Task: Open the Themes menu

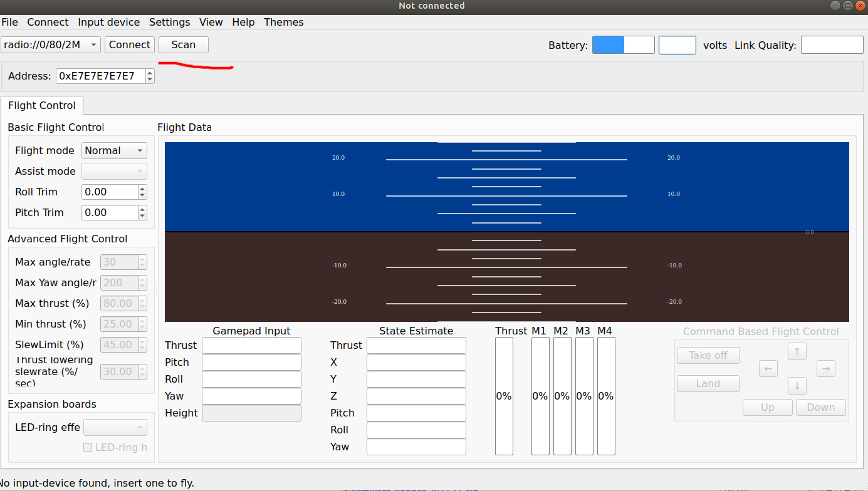Action: [283, 22]
